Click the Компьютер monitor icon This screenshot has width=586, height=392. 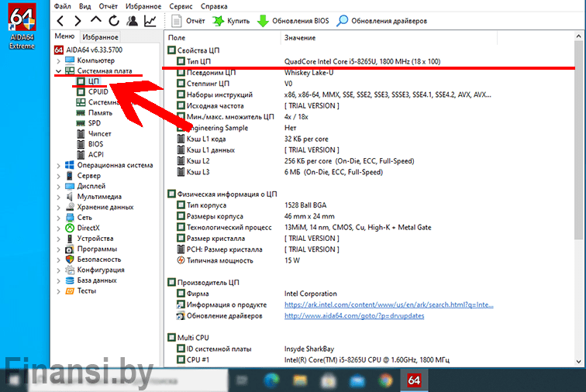pyautogui.click(x=70, y=60)
